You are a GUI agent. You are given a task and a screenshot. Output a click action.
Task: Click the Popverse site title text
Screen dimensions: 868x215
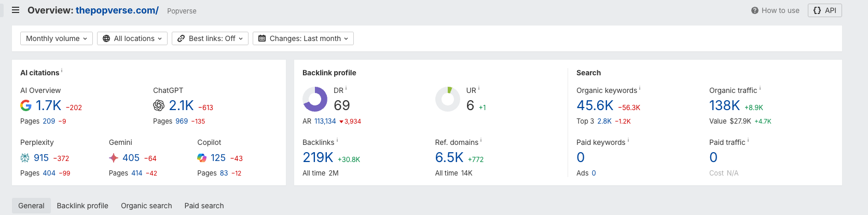pyautogui.click(x=182, y=11)
